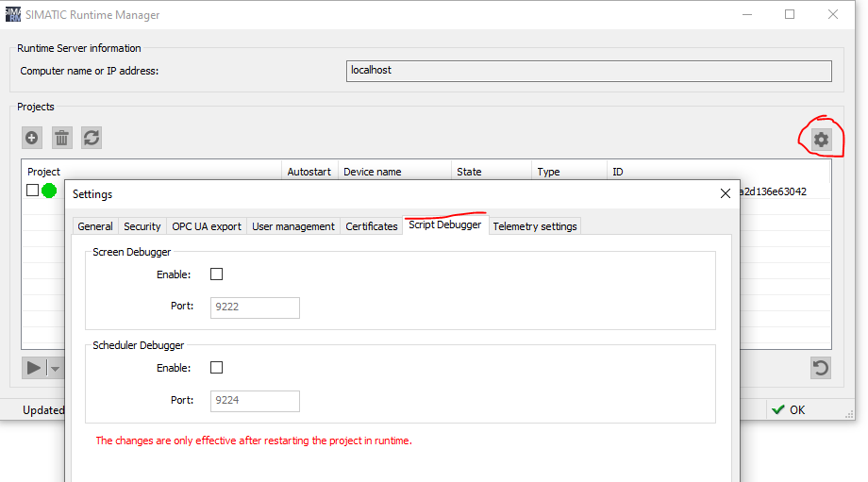Enable the Scheduler Debugger checkbox
The image size is (868, 482).
tap(217, 368)
